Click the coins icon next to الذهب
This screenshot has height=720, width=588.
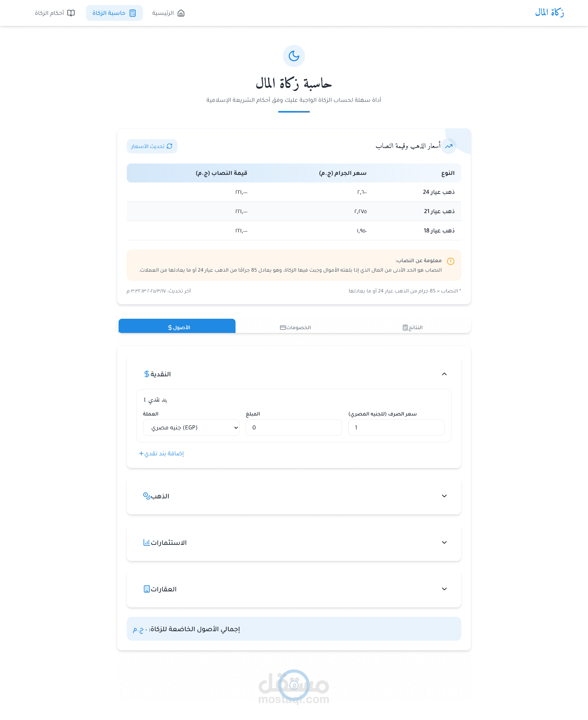[147, 496]
